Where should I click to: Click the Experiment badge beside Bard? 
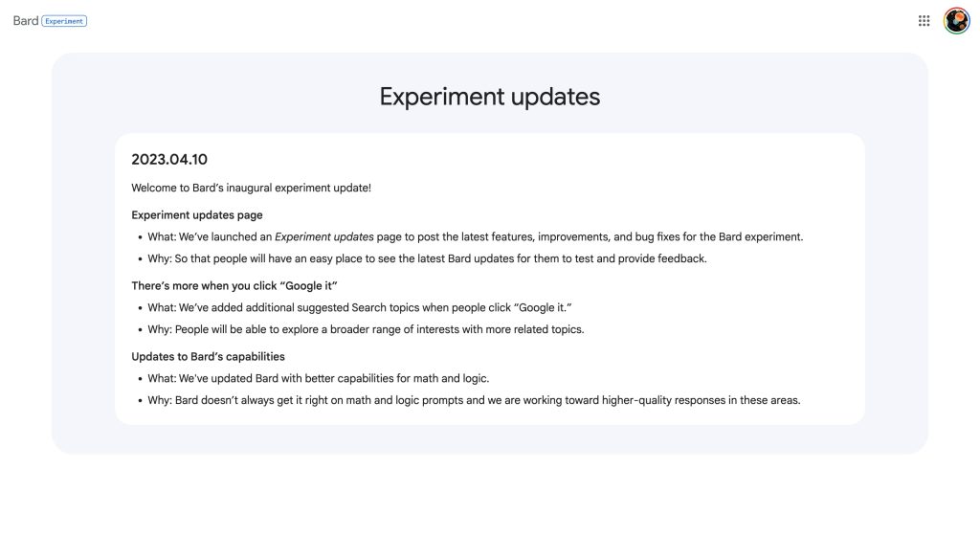click(x=64, y=21)
